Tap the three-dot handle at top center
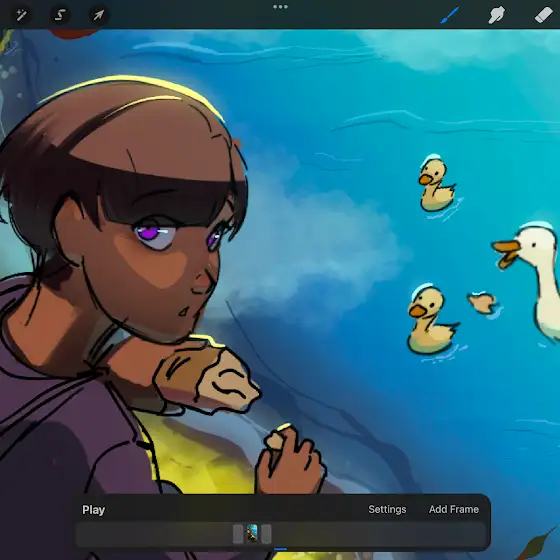Image resolution: width=560 pixels, height=560 pixels. (x=280, y=7)
